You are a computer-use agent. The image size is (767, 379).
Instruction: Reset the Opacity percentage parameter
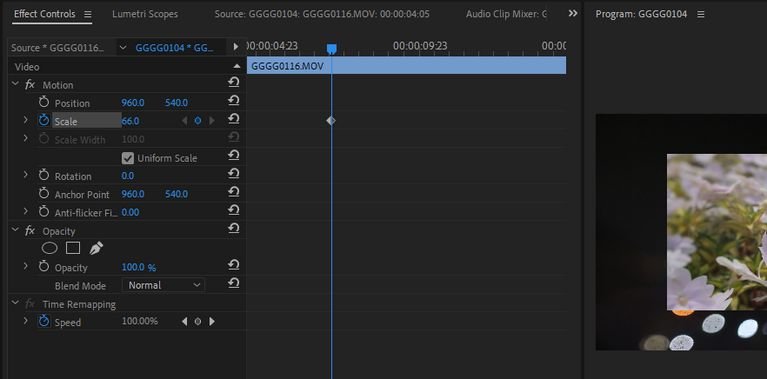[x=234, y=265]
